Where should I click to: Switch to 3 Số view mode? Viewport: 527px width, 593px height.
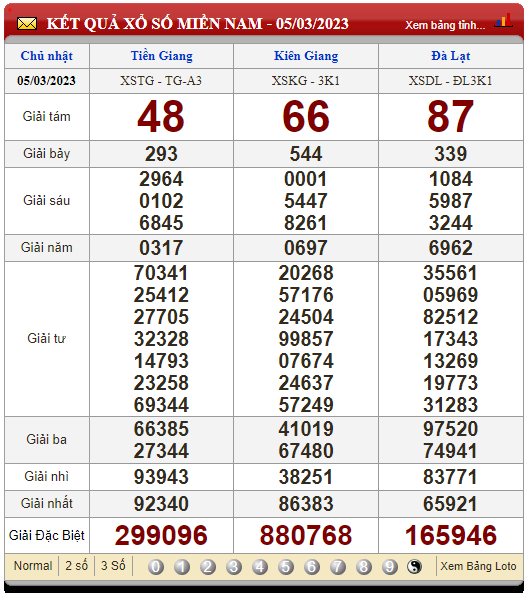113,566
